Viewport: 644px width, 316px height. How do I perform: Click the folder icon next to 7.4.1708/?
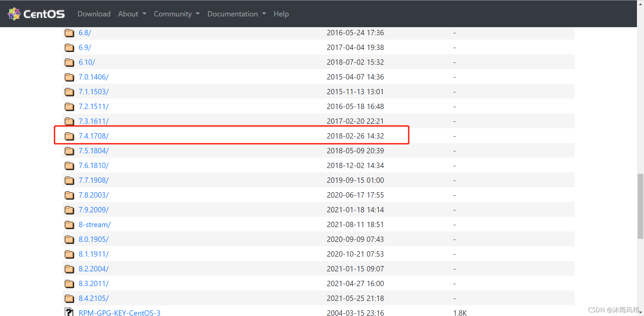click(x=69, y=136)
